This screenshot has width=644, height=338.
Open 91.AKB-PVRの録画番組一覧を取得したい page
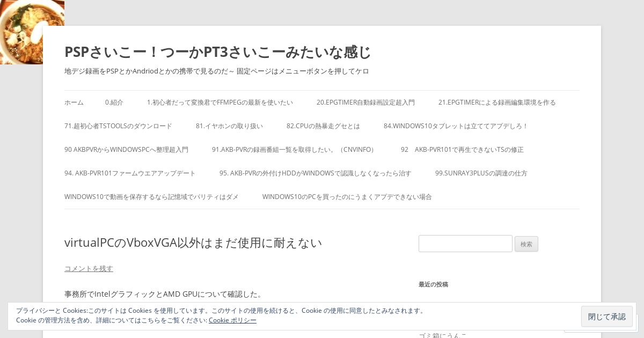(295, 150)
